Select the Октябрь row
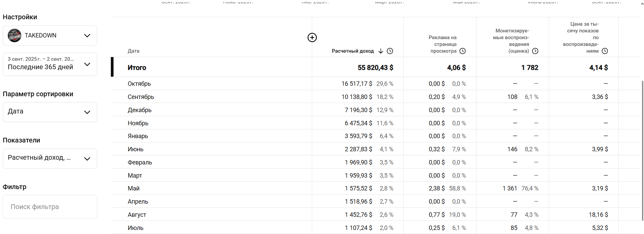Image resolution: width=644 pixels, height=234 pixels. coord(375,83)
